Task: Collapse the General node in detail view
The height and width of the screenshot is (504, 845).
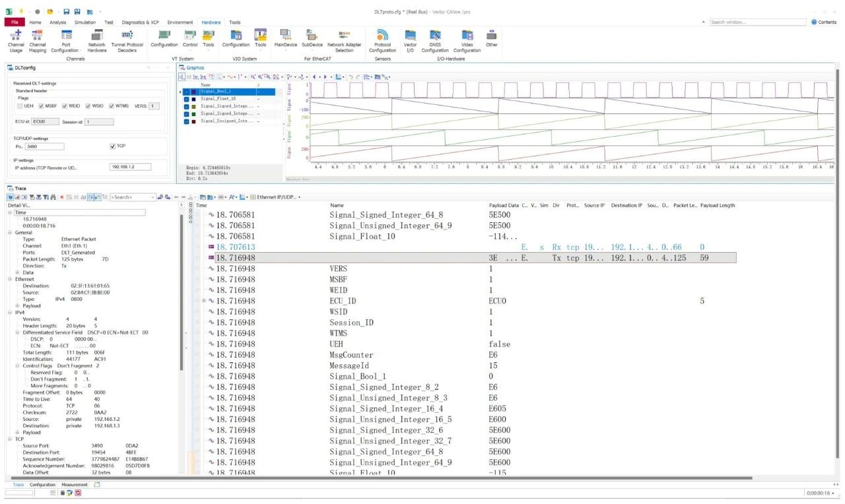Action: pos(11,232)
